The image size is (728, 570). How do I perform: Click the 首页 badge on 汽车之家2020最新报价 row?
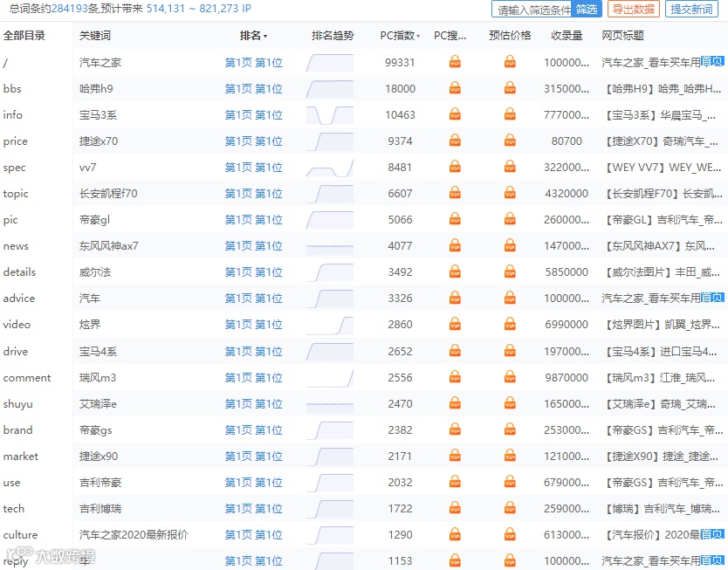click(712, 534)
